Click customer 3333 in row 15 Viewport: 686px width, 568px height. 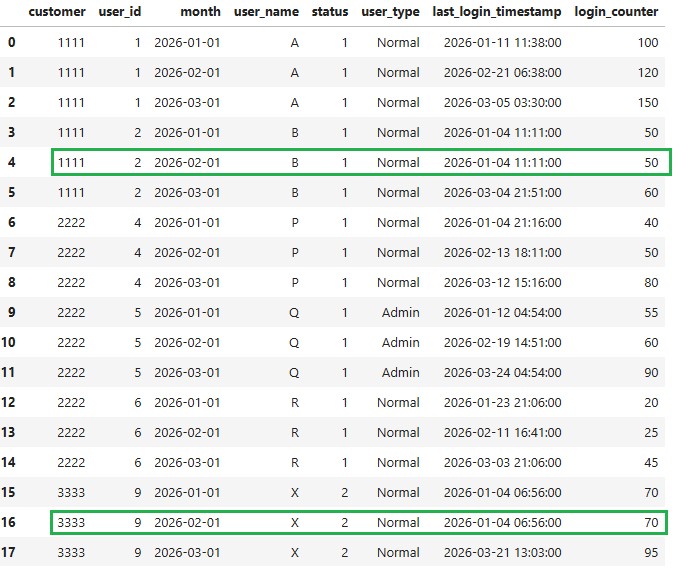(71, 492)
